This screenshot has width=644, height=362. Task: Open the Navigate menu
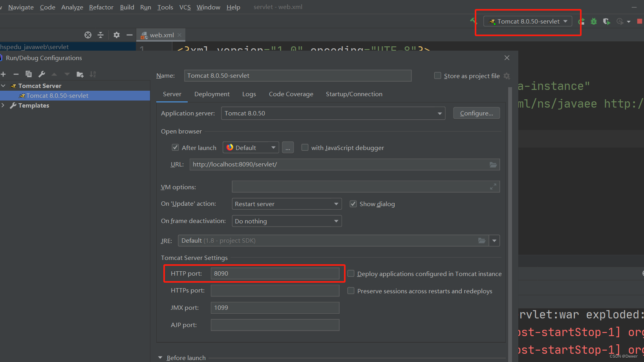click(x=21, y=7)
